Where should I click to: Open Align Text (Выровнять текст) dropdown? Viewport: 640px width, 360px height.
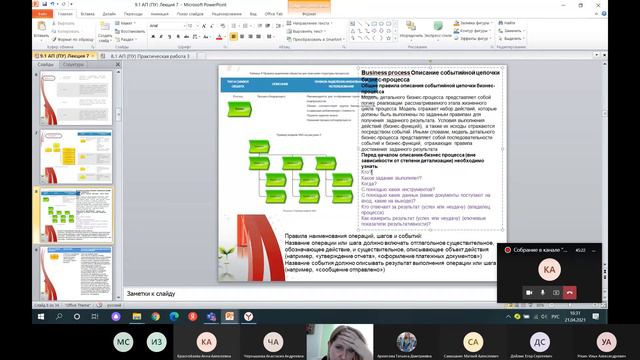tap(306, 31)
